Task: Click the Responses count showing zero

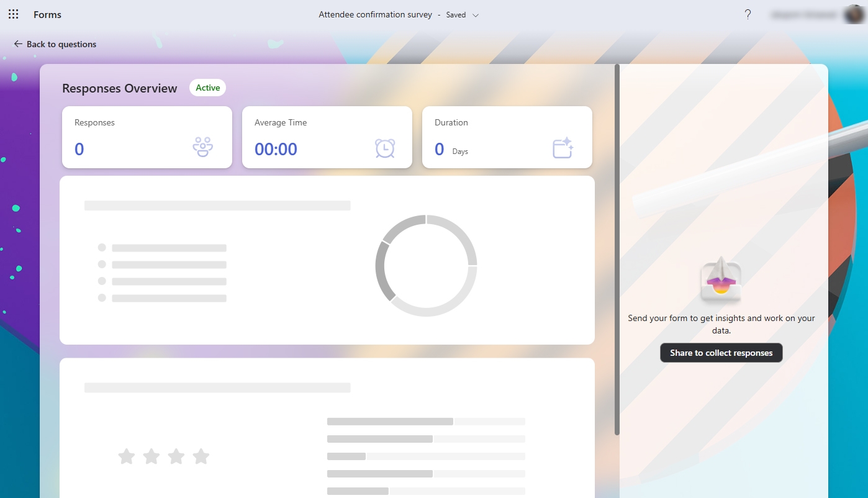Action: click(x=79, y=149)
